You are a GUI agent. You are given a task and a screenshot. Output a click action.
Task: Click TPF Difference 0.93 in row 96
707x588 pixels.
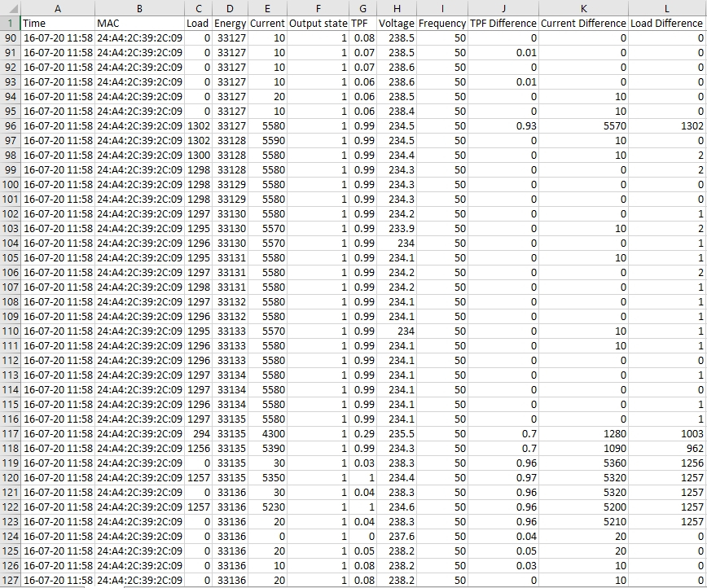click(x=503, y=125)
